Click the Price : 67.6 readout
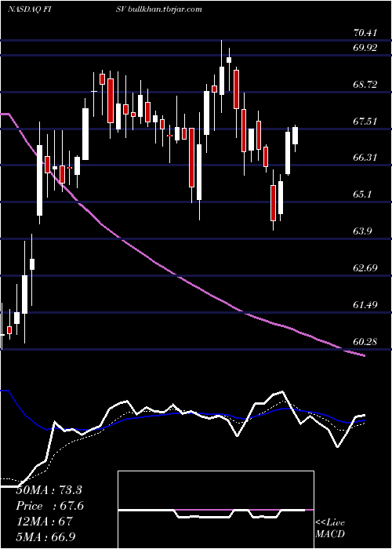Screen dimensions: 392x549 50,506
